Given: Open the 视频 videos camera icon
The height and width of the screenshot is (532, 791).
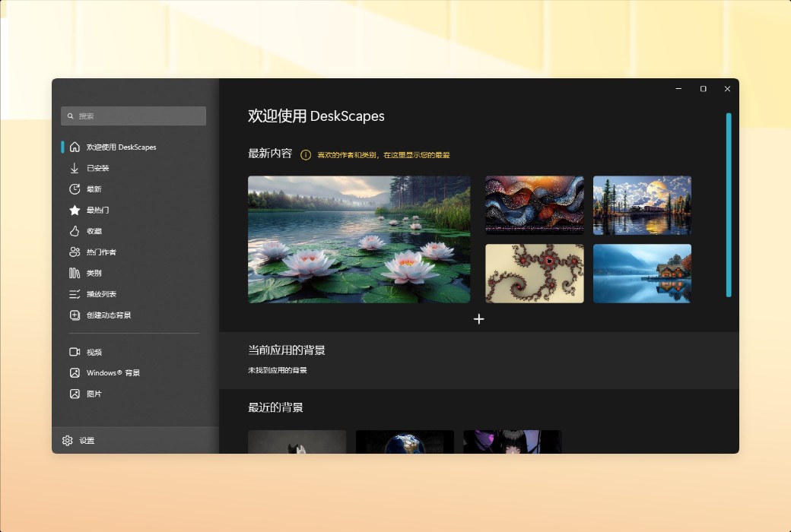Looking at the screenshot, I should 74,351.
